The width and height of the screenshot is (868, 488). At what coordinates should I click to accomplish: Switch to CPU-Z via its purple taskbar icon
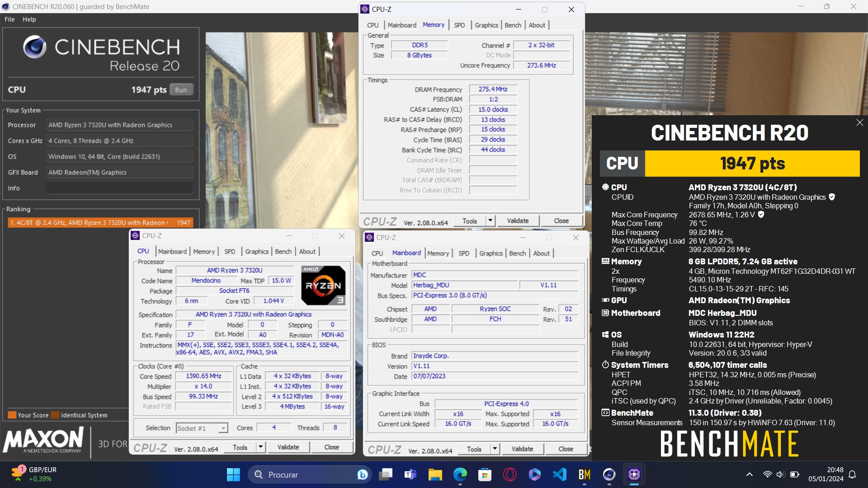[x=634, y=474]
